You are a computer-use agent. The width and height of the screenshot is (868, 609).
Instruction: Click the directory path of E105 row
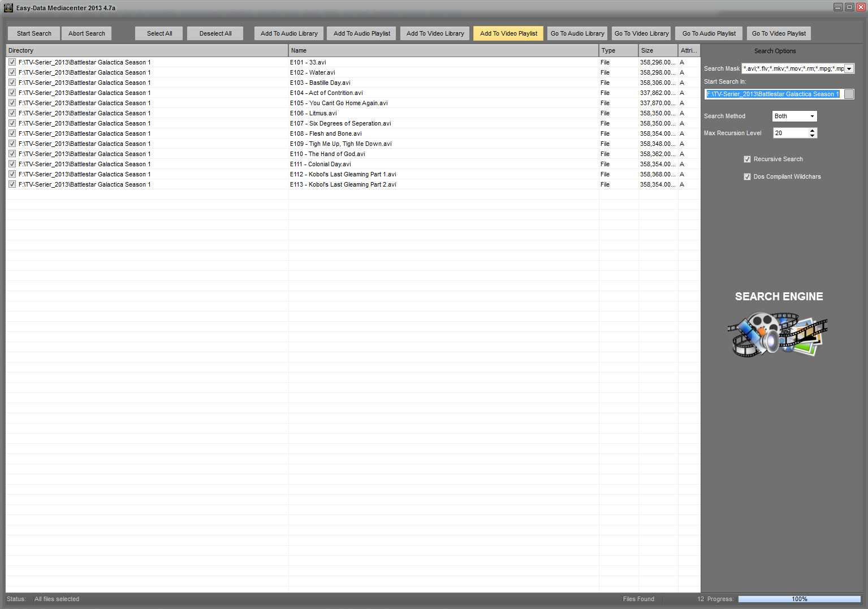(x=85, y=103)
